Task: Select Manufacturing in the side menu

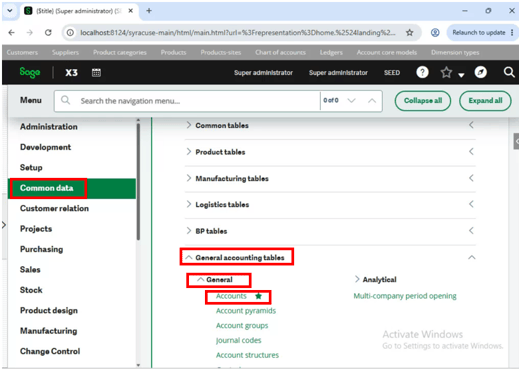Action: tap(48, 331)
